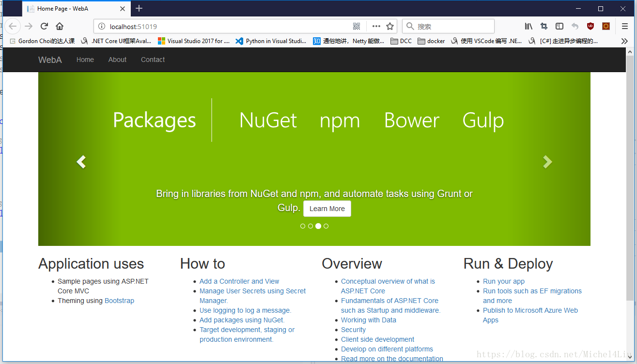Click the orange extension icon in toolbar

pos(606,26)
